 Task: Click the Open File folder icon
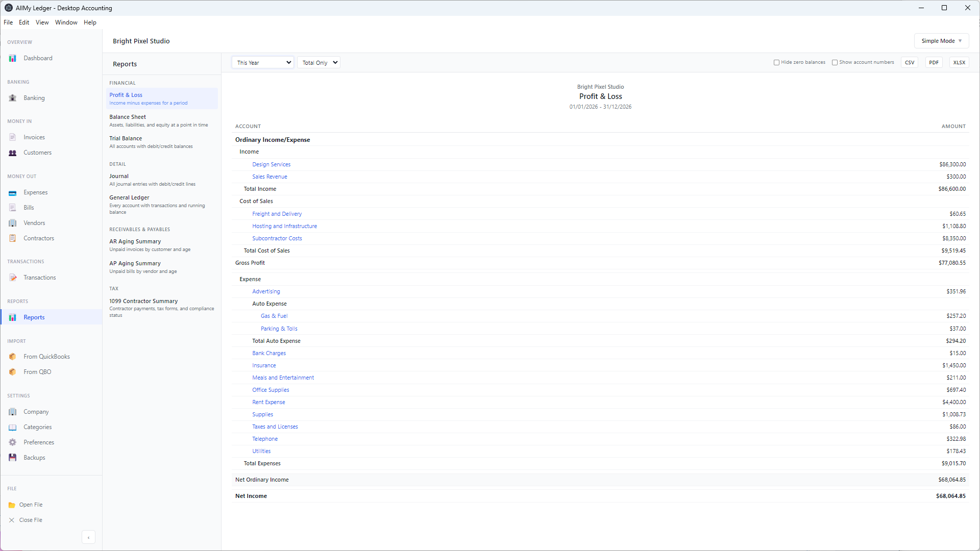pos(12,505)
